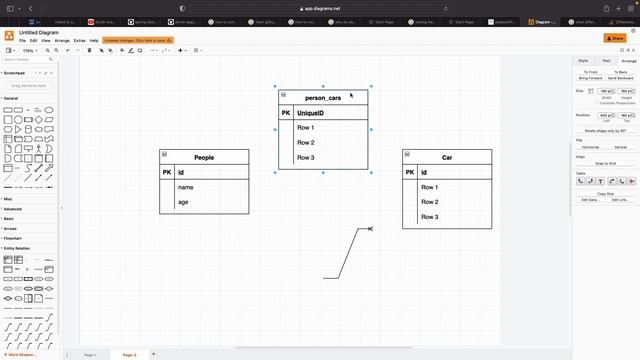Select the second Entity Relation table shape
This screenshot has width=640, height=360.
[x=18, y=260]
